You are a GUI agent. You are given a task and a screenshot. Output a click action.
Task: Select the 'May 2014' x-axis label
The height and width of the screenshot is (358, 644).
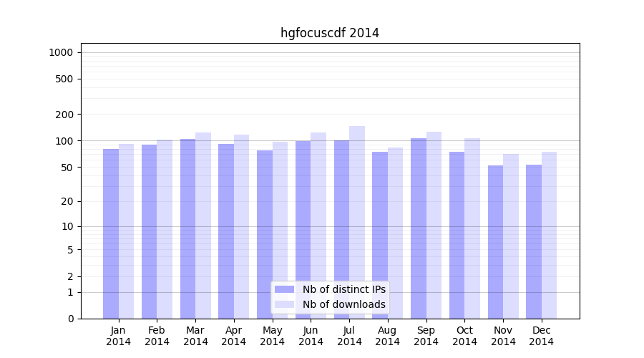pos(273,336)
